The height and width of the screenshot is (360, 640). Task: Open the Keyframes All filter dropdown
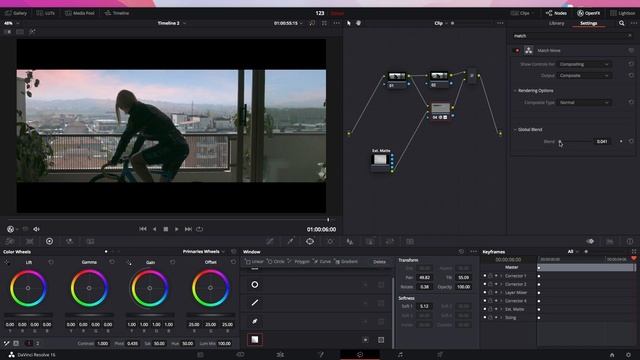pos(573,251)
